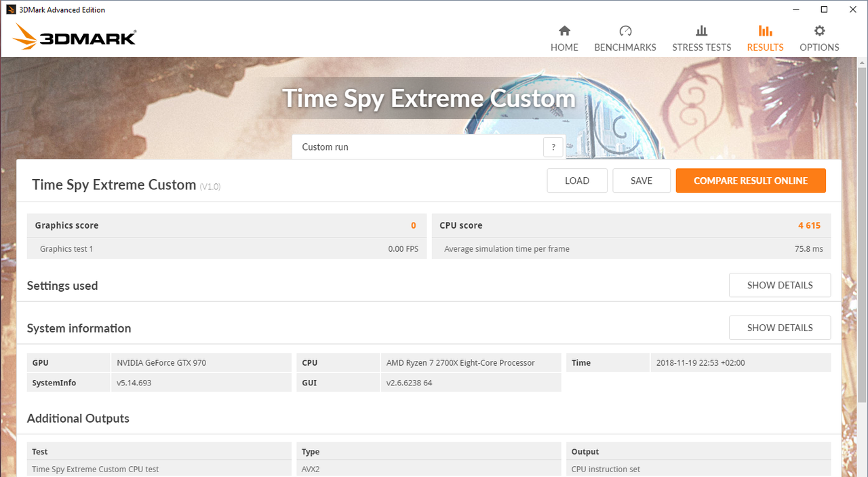Select the RESULTS tab label
Image resolution: width=868 pixels, height=477 pixels.
click(x=765, y=47)
